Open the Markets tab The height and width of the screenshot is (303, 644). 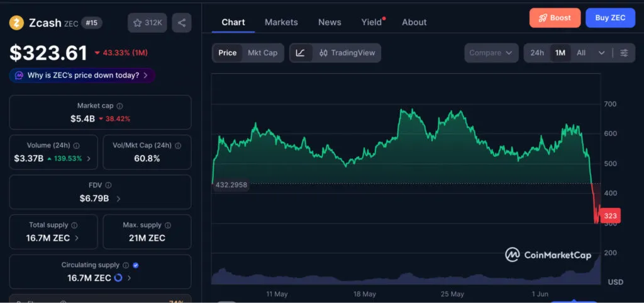pos(281,22)
